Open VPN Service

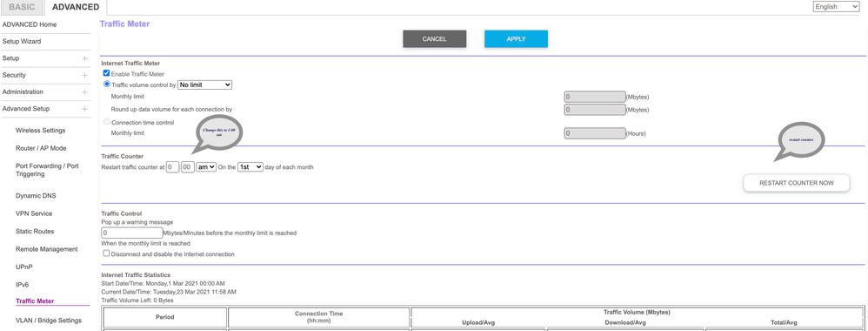34,213
